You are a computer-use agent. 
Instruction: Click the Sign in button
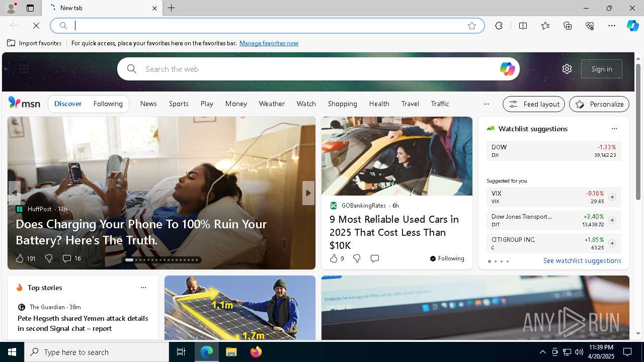click(x=602, y=69)
